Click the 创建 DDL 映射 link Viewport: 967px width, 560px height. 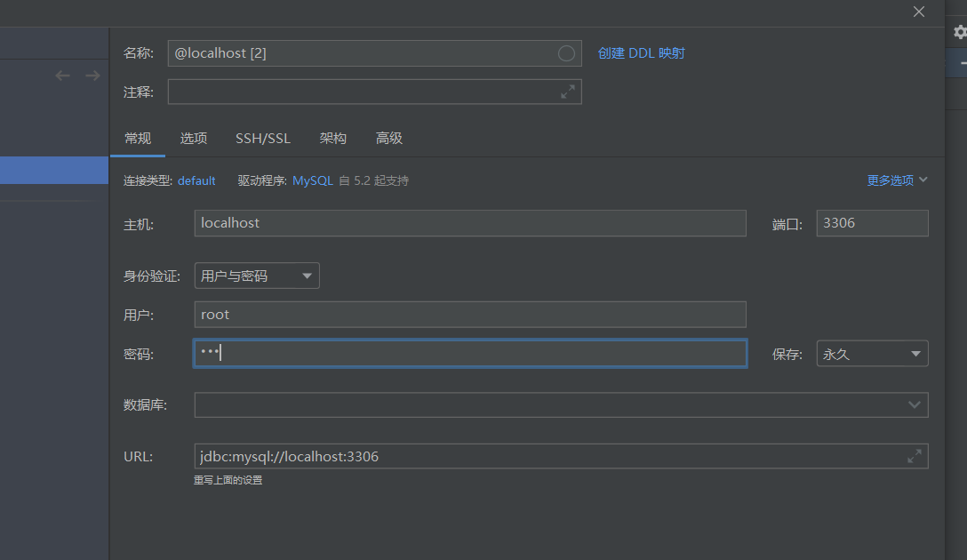642,52
